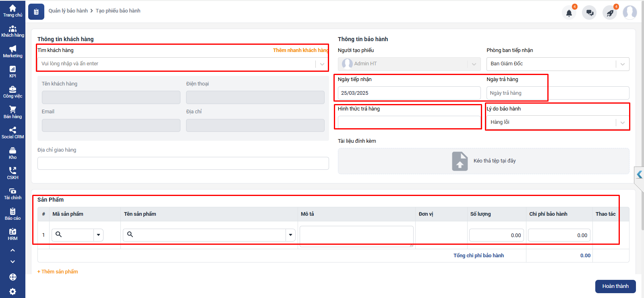644x298 pixels.
Task: Open the CSKH sidebar icon
Action: pyautogui.click(x=12, y=173)
